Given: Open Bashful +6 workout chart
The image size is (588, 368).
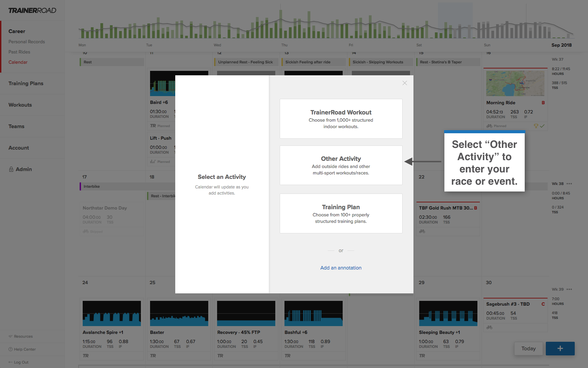Looking at the screenshot, I should click(313, 313).
